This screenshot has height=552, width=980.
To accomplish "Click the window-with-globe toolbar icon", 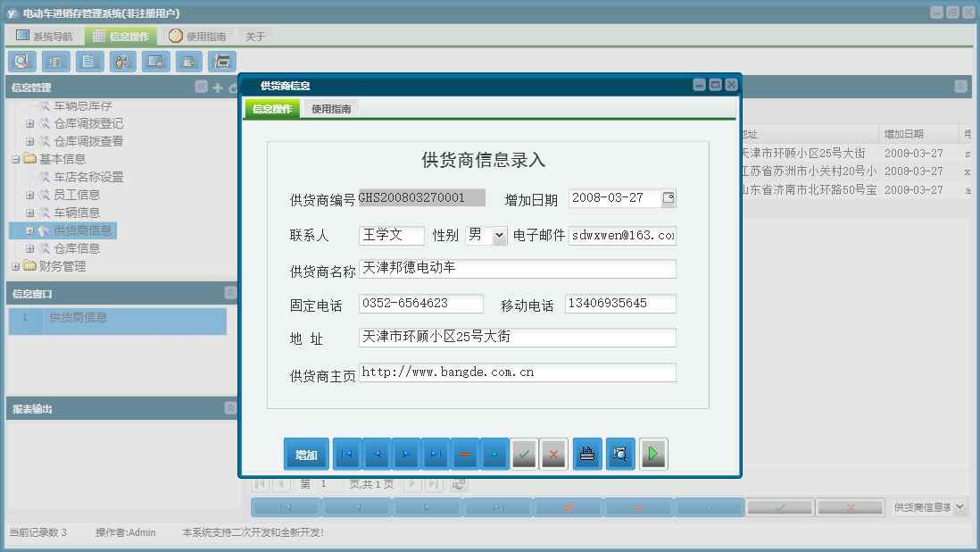I will click(155, 62).
